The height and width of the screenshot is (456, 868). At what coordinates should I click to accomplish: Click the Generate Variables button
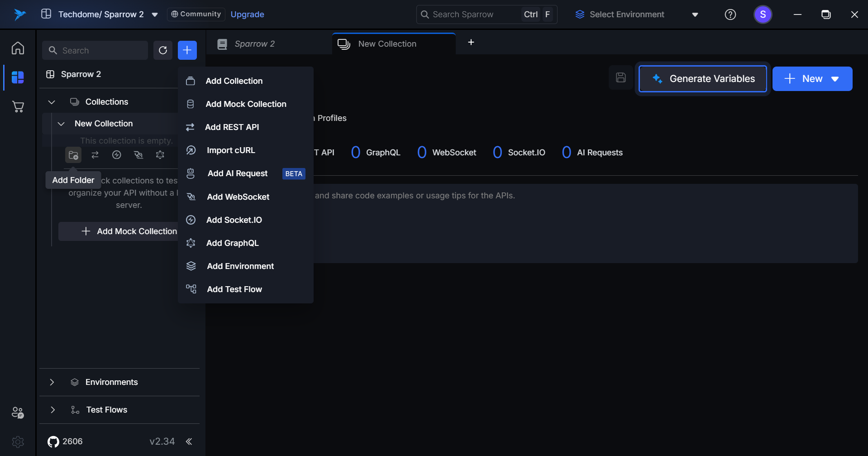tap(702, 79)
